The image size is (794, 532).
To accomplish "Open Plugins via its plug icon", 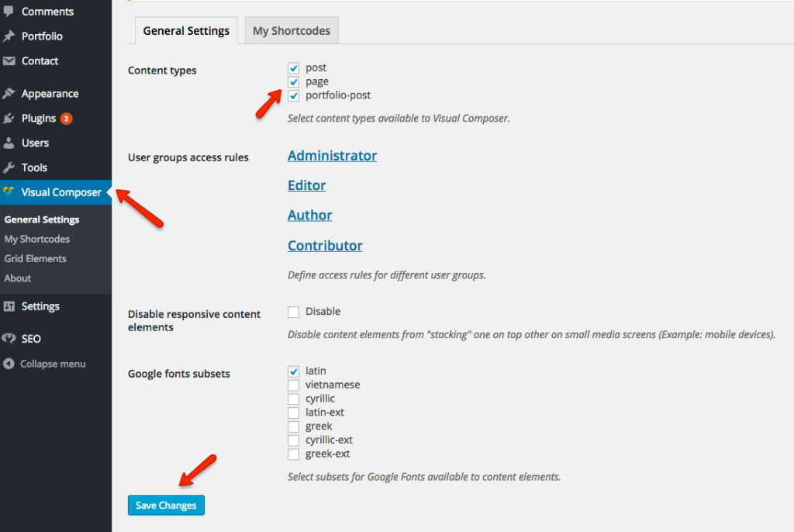I will tap(9, 118).
